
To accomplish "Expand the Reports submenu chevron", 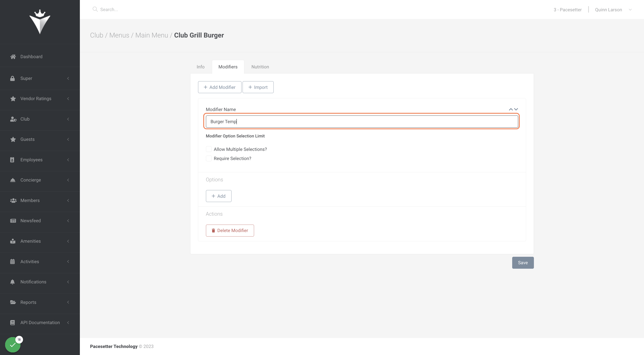I will point(68,302).
